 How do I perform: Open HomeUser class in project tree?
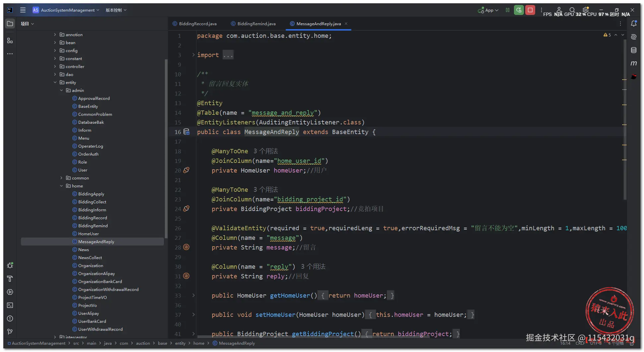coord(89,234)
